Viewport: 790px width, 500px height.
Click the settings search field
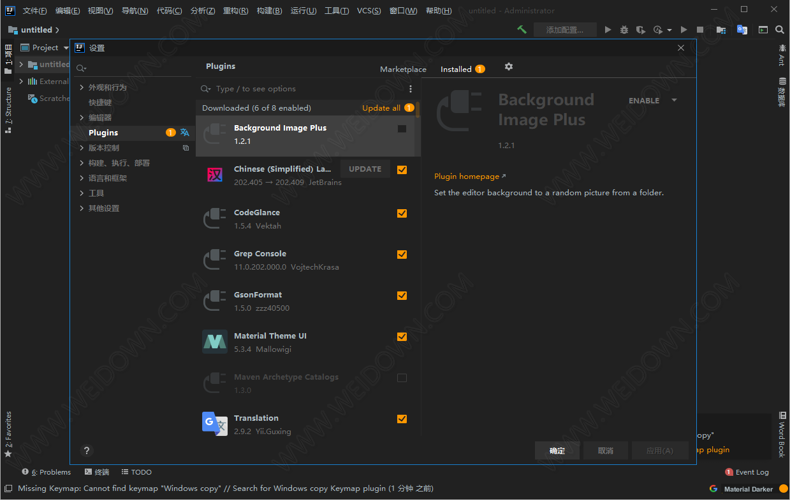[133, 68]
